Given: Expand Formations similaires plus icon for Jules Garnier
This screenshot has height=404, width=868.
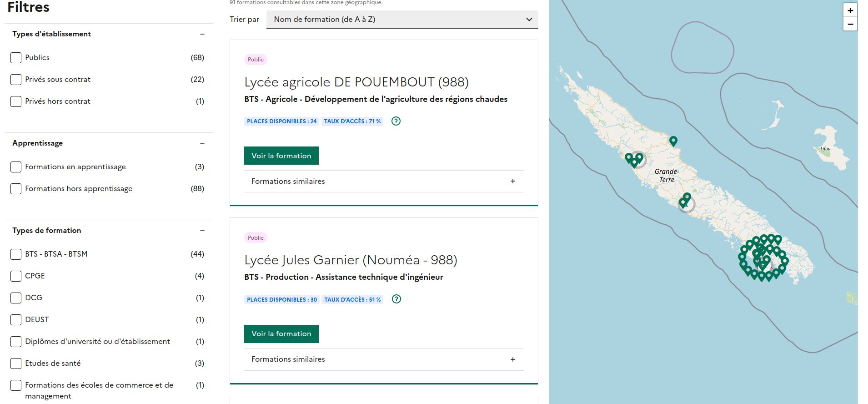Looking at the screenshot, I should pos(512,359).
